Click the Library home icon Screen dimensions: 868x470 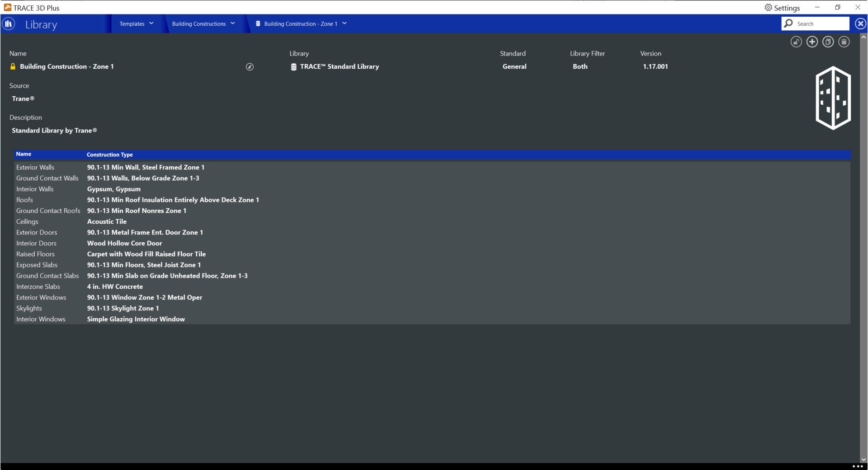[9, 24]
